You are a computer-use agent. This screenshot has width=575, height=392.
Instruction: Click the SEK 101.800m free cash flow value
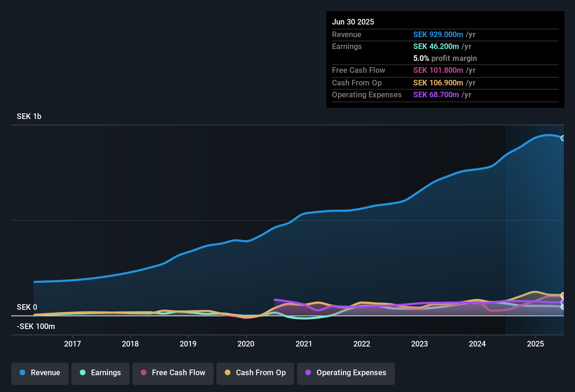(438, 70)
